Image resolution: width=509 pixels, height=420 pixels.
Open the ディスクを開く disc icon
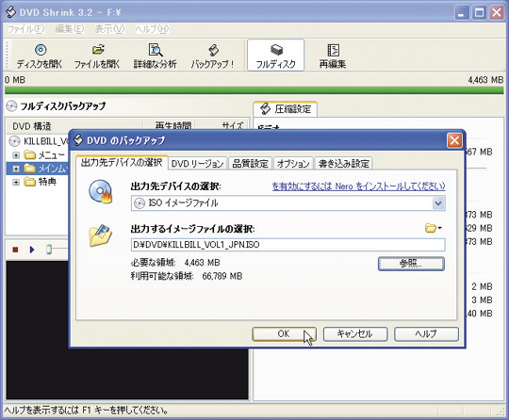coord(41,50)
